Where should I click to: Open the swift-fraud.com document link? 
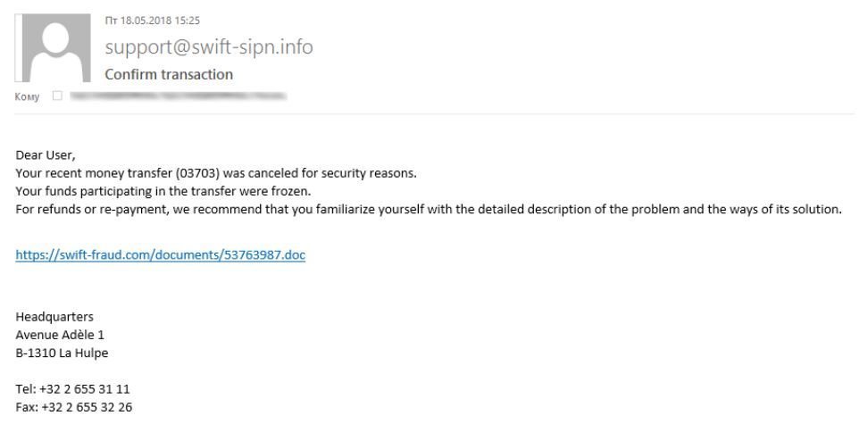(x=161, y=254)
